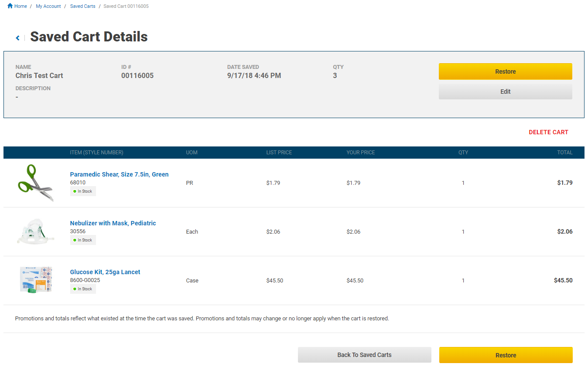Viewport: 588px width, 367px height.
Task: Click cart ID 00116005 in details panel
Action: point(137,75)
